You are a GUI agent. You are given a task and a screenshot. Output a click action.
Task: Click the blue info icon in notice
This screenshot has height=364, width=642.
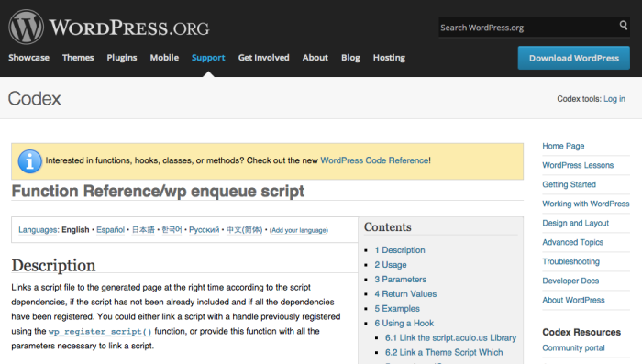[29, 161]
